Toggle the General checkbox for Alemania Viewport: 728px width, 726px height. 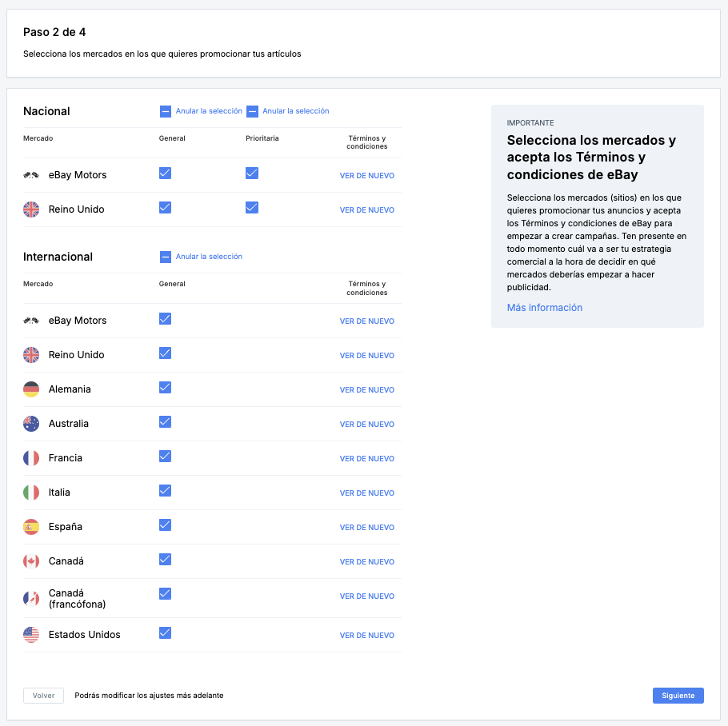(166, 388)
